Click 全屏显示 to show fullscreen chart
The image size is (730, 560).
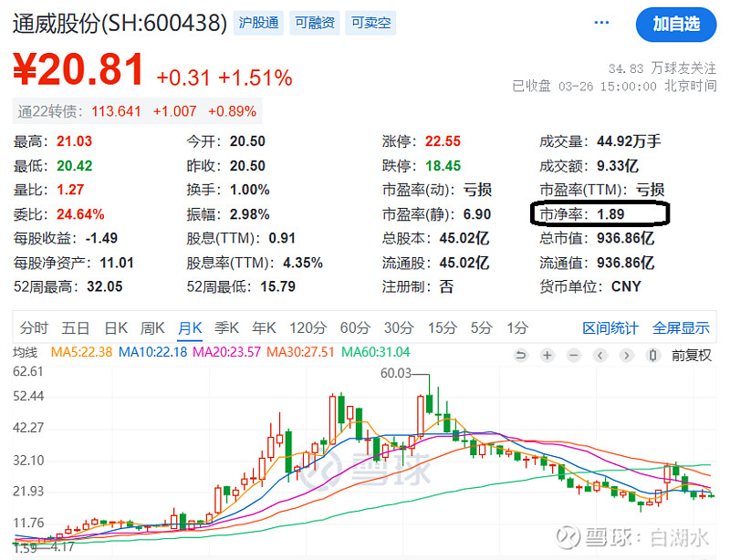coord(681,327)
